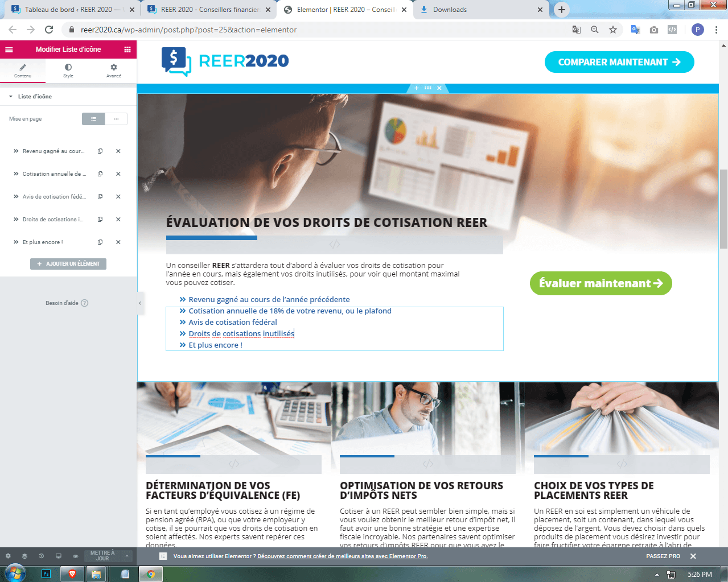Open the Elementor Pro discovery link
This screenshot has height=582, width=728.
[343, 556]
